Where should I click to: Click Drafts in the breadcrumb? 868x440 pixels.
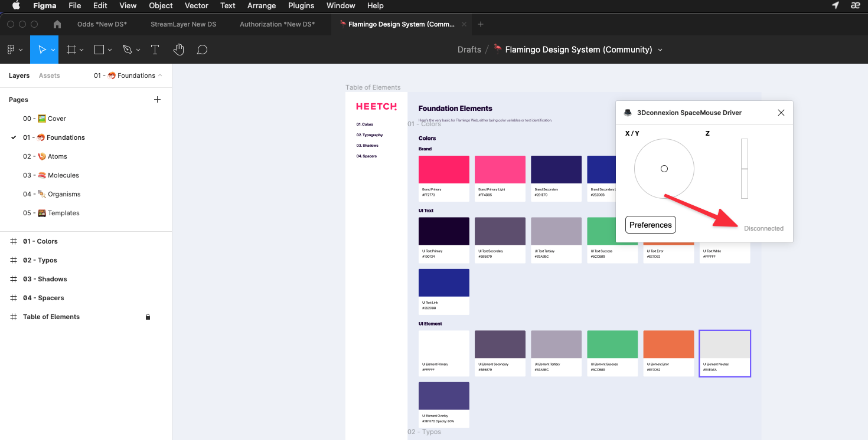tap(469, 50)
